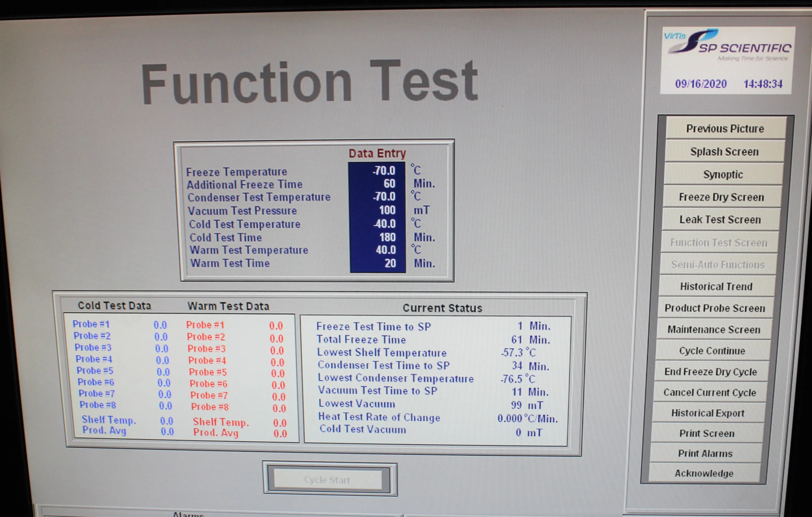Open Historical Trend
The width and height of the screenshot is (812, 517).
coord(716,286)
